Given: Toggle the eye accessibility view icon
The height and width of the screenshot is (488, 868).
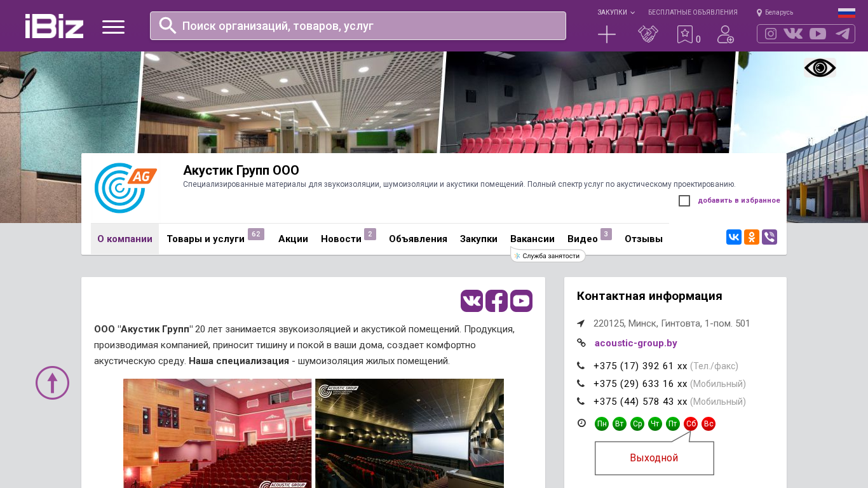Looking at the screenshot, I should [820, 68].
